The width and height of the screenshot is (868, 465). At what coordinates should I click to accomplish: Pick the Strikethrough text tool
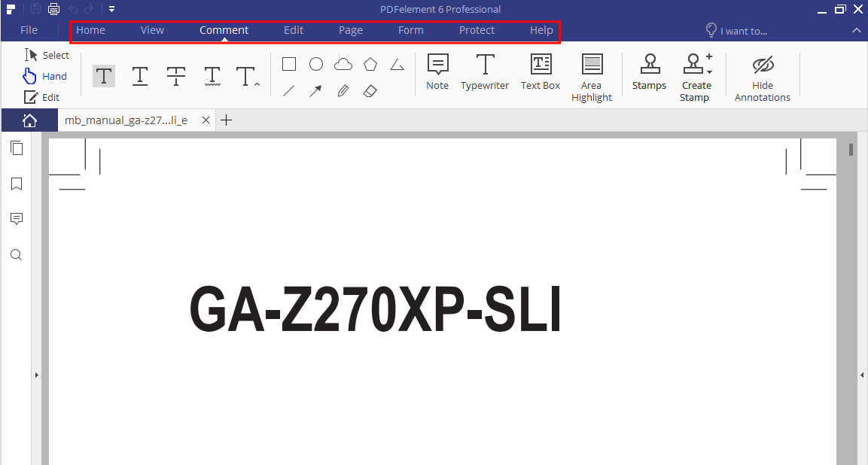176,76
